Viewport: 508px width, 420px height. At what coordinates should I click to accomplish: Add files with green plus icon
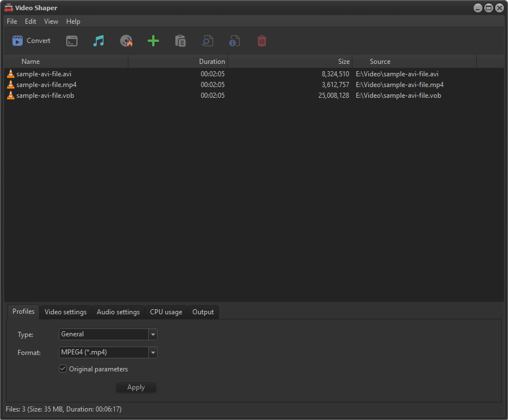153,41
